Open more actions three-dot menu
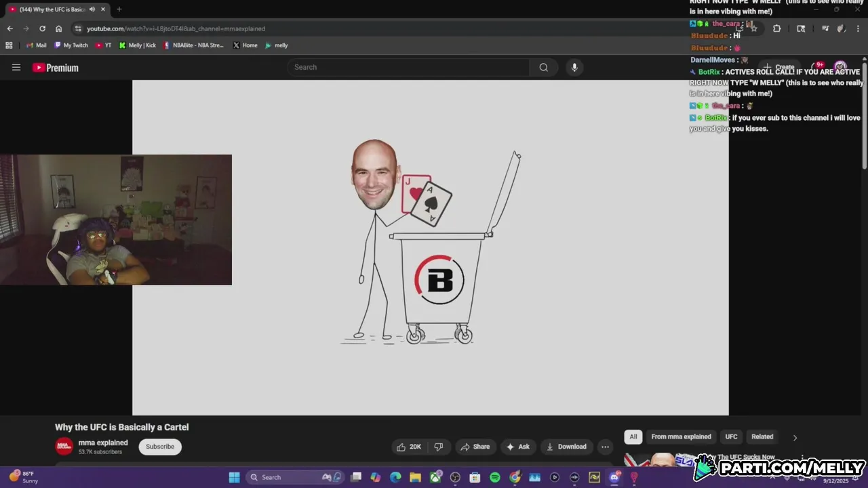Viewport: 868px width, 488px height. pyautogui.click(x=605, y=447)
